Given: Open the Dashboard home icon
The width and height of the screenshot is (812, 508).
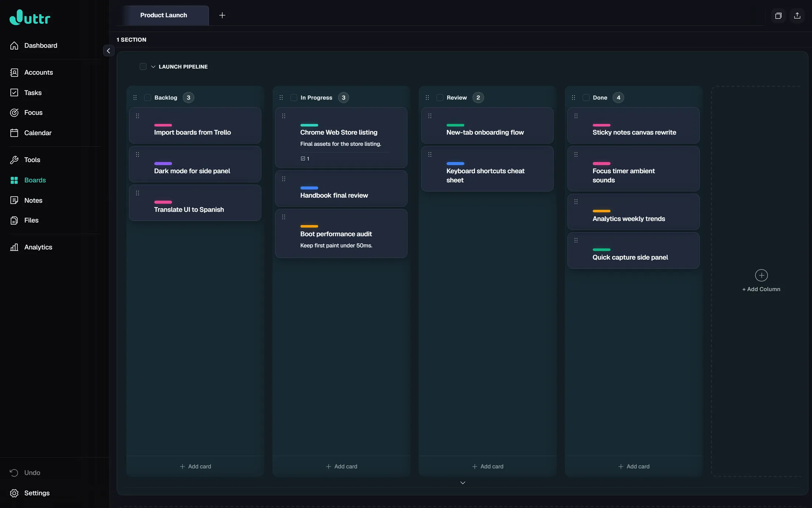Looking at the screenshot, I should pyautogui.click(x=14, y=45).
